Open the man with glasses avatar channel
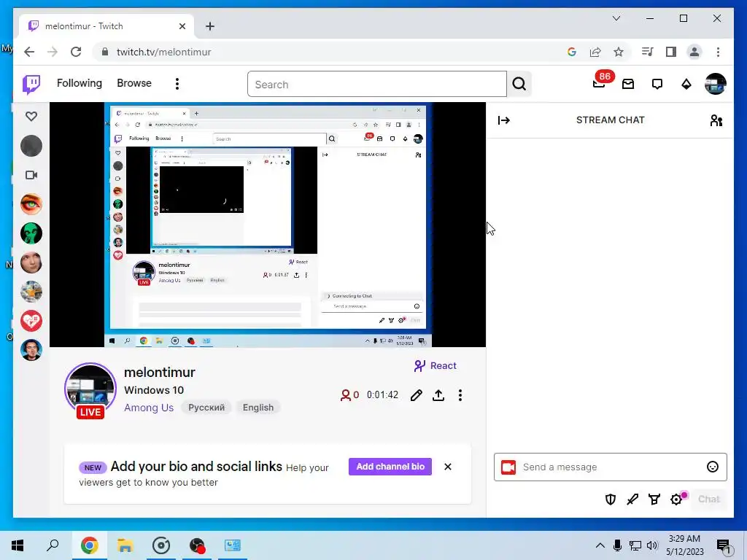747x560 pixels. click(x=31, y=350)
